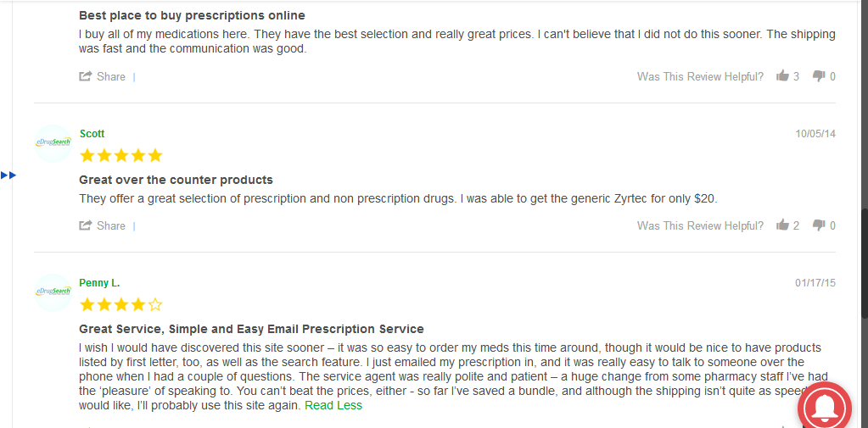Click Penny L.'s four-star rating
The height and width of the screenshot is (428, 868).
tap(121, 305)
